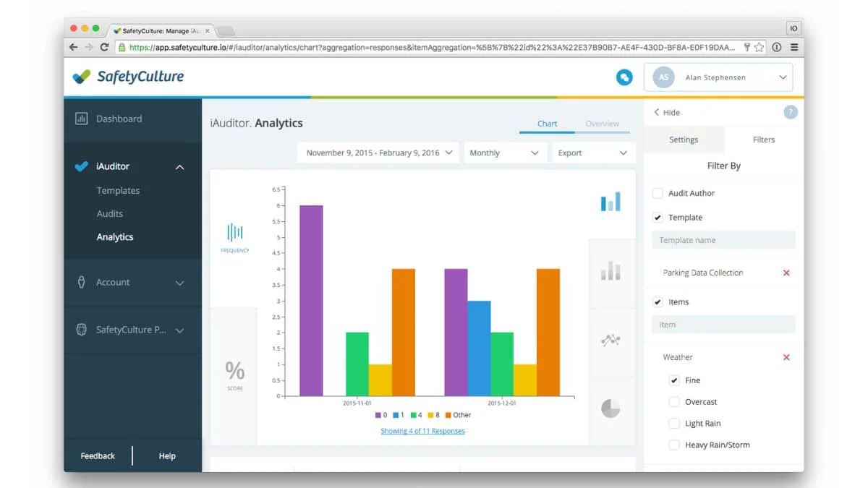
Task: Click the key icon in address bar
Action: pos(747,47)
